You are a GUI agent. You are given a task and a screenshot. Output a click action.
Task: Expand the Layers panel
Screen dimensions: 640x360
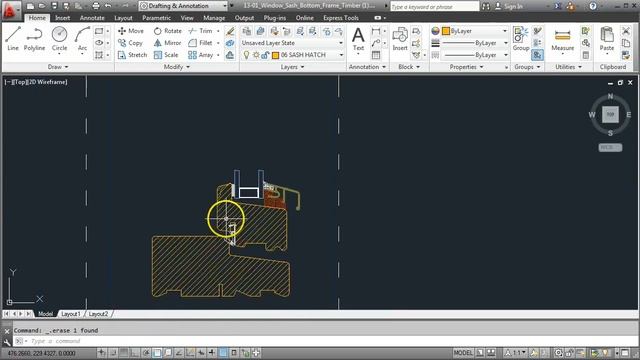tap(292, 67)
